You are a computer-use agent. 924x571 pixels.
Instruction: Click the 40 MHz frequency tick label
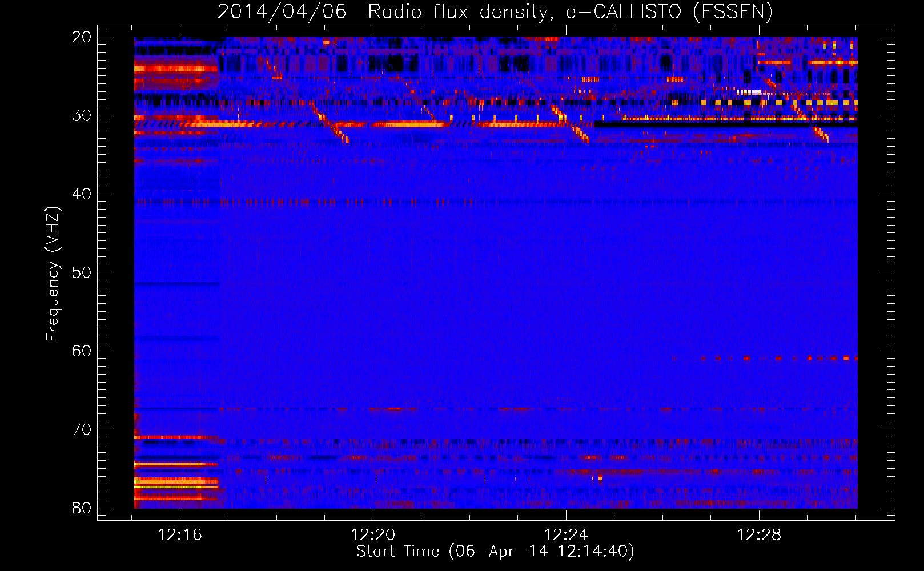click(82, 194)
